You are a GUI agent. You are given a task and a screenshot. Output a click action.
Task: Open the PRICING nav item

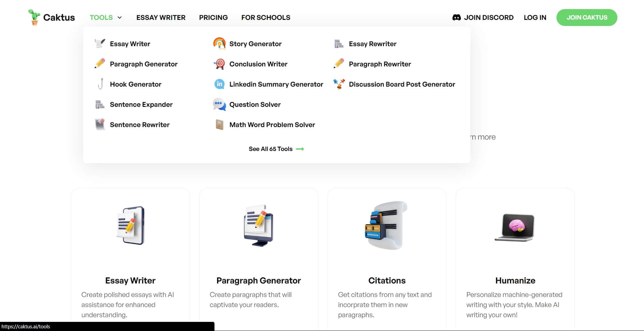click(213, 18)
